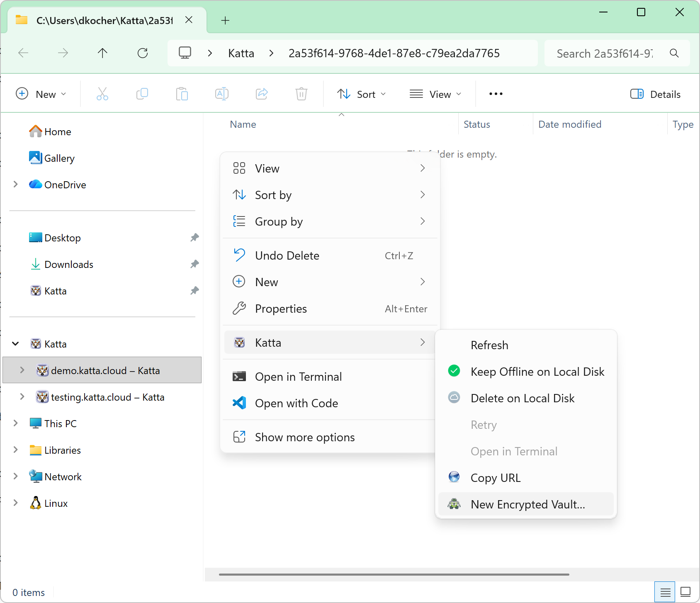Select Keep Offline on Local Disk
700x603 pixels.
point(526,372)
